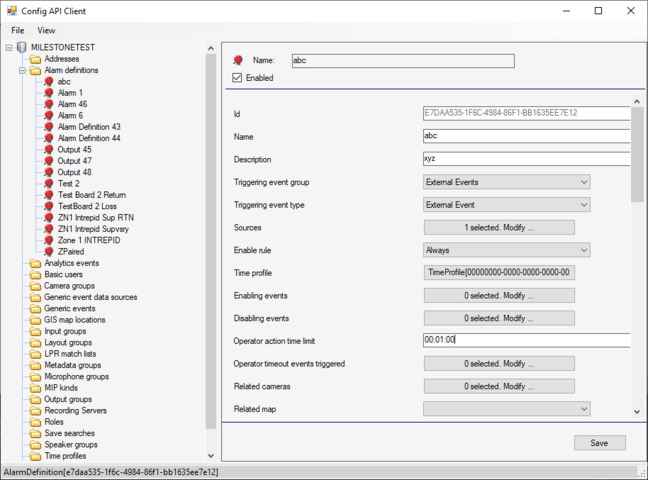
Task: Click the MILESTONETEST server icon
Action: [x=21, y=47]
